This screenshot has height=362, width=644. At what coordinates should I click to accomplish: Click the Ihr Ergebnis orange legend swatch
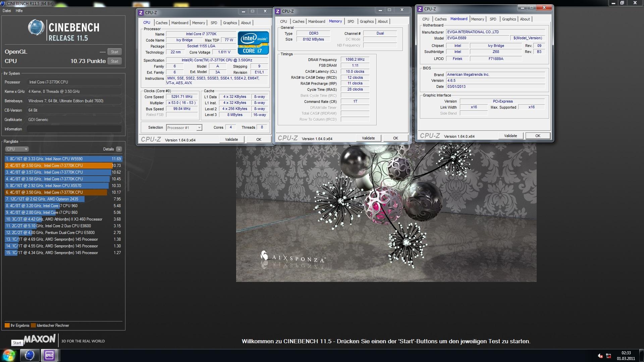(7, 325)
